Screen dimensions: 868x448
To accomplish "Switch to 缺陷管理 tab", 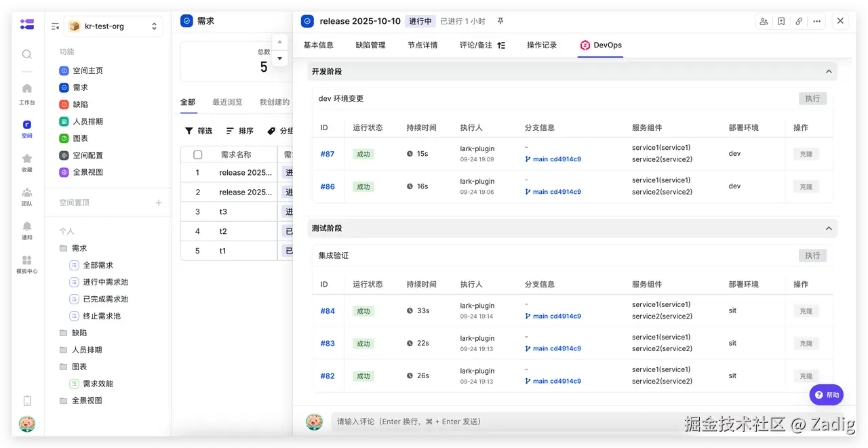I will coord(370,45).
